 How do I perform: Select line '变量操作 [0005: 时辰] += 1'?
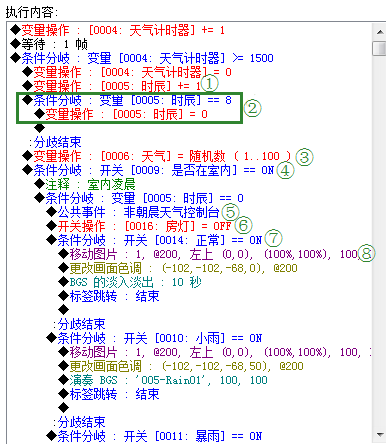click(112, 86)
